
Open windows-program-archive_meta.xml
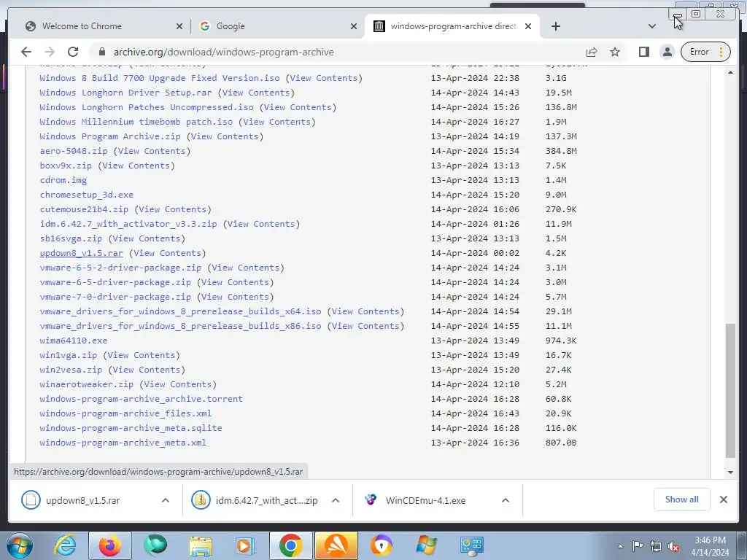(x=123, y=443)
